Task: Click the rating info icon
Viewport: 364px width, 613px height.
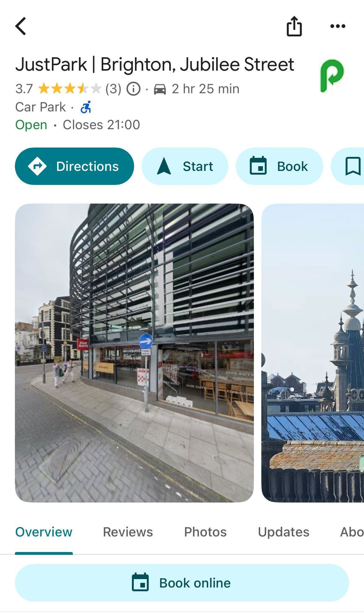Action: pyautogui.click(x=134, y=89)
